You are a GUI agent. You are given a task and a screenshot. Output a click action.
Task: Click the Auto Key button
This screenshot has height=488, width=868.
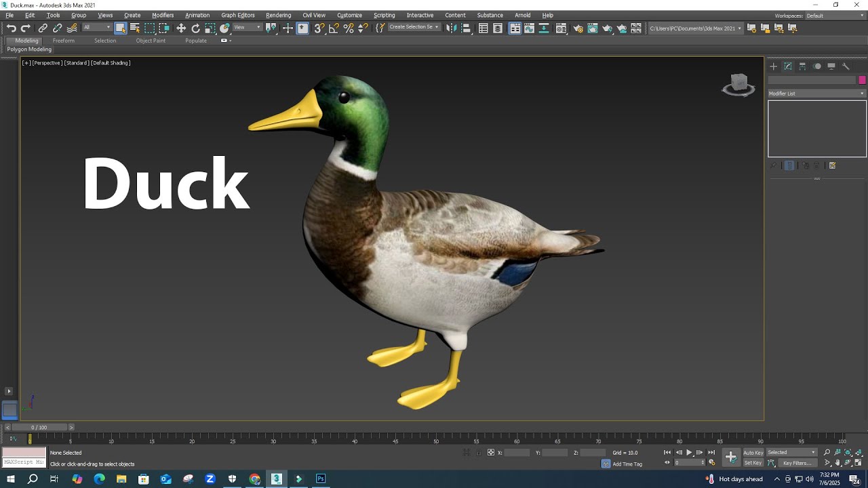click(x=753, y=452)
